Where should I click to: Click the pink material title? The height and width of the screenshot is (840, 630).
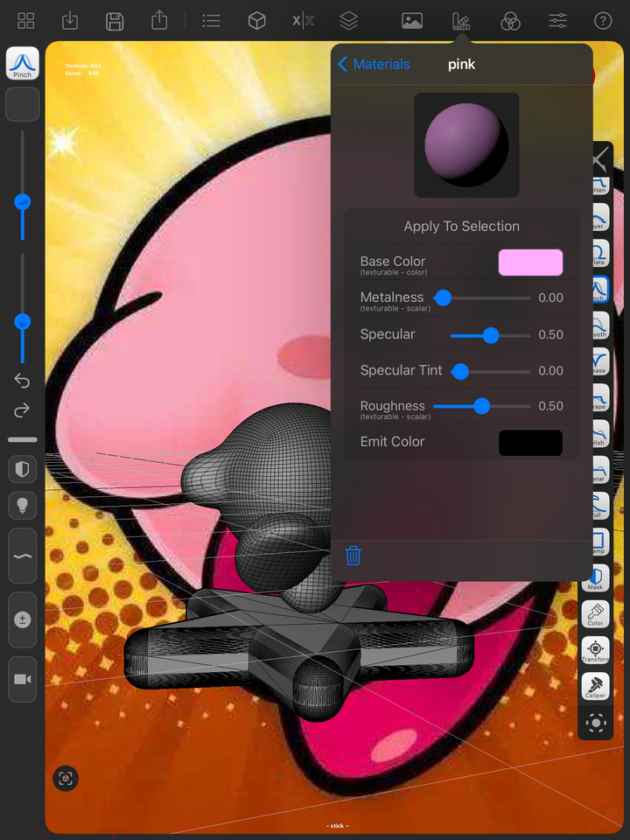click(461, 64)
